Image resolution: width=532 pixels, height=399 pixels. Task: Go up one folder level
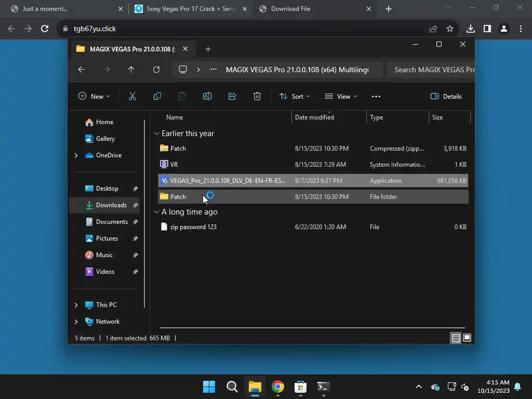(x=131, y=70)
